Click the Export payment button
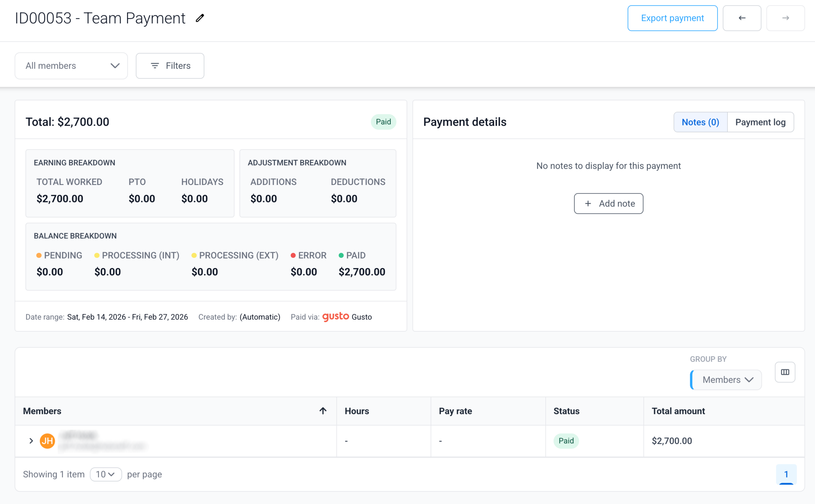815x504 pixels. (x=672, y=18)
